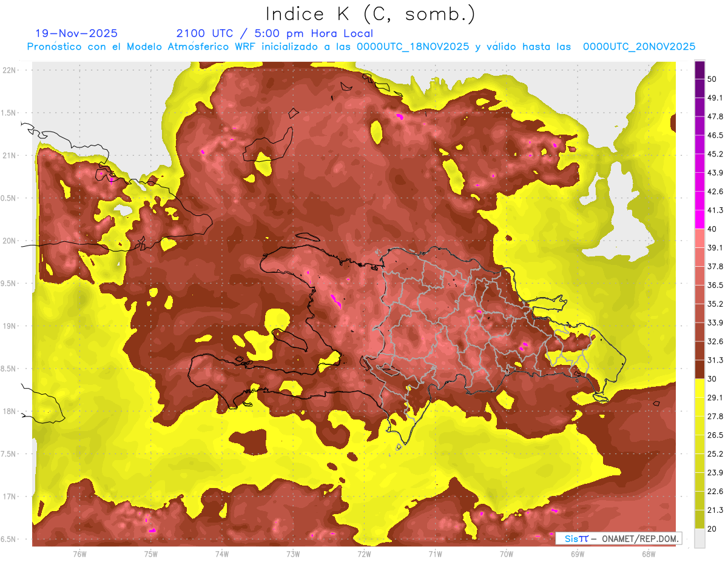Click the '39.1' value on the color scale
This screenshot has height=562, width=728.
(x=715, y=248)
